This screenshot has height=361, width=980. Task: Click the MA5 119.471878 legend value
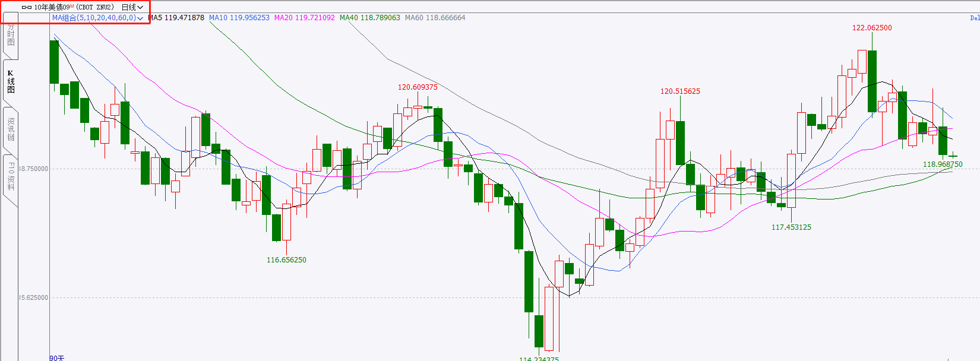pos(176,18)
